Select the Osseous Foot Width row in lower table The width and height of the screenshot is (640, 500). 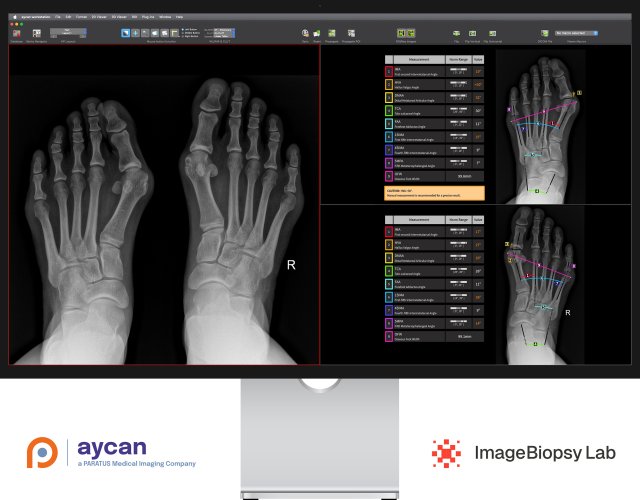coord(434,336)
